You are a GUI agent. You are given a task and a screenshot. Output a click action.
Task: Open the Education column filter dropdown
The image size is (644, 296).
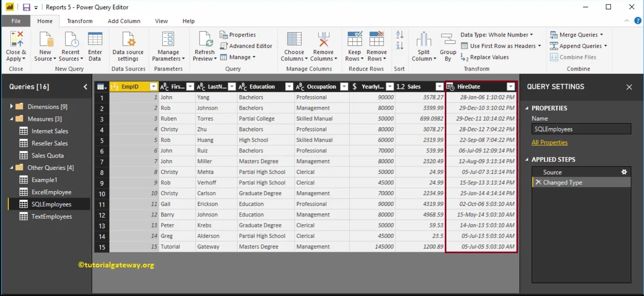[x=289, y=86]
